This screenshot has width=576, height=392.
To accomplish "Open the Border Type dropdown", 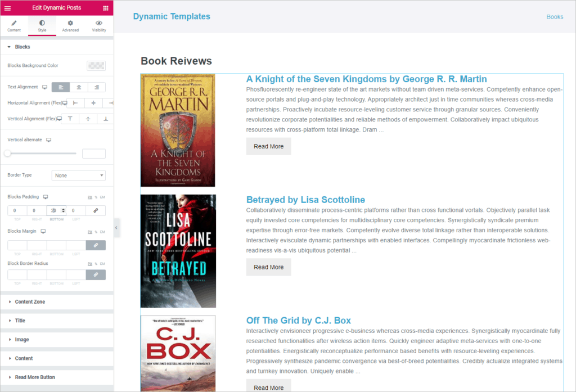I will click(79, 175).
